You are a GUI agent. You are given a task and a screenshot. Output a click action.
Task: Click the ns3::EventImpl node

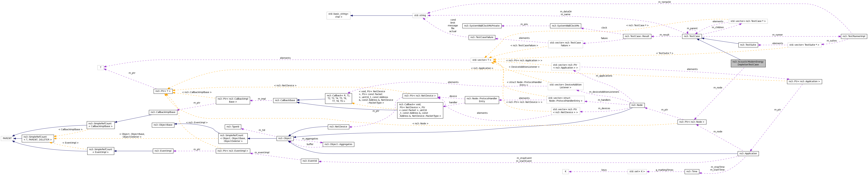163,151
